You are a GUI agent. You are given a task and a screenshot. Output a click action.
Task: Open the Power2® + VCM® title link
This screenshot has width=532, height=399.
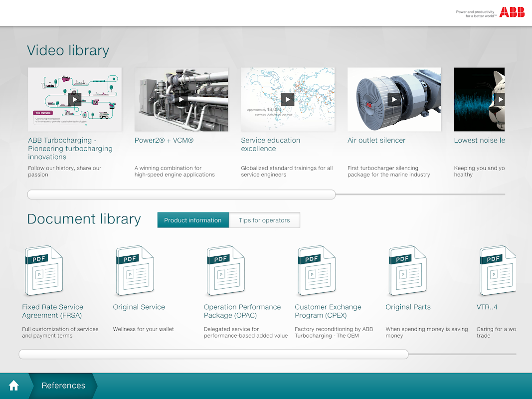[164, 141]
